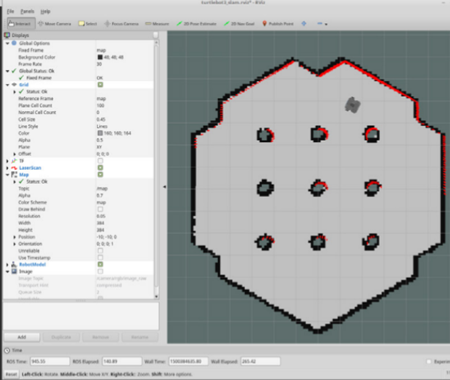Activate the Focus Camera tool
450x380 pixels.
tap(121, 24)
